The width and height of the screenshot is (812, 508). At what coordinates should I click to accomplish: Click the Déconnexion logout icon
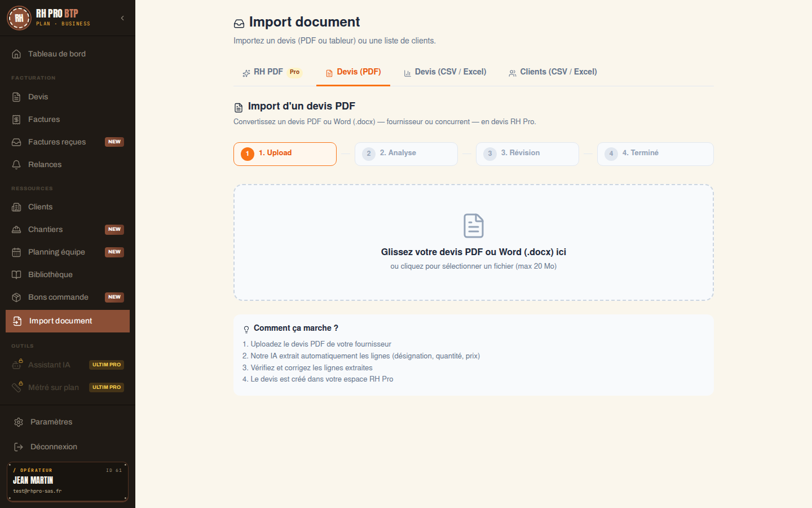pos(19,447)
